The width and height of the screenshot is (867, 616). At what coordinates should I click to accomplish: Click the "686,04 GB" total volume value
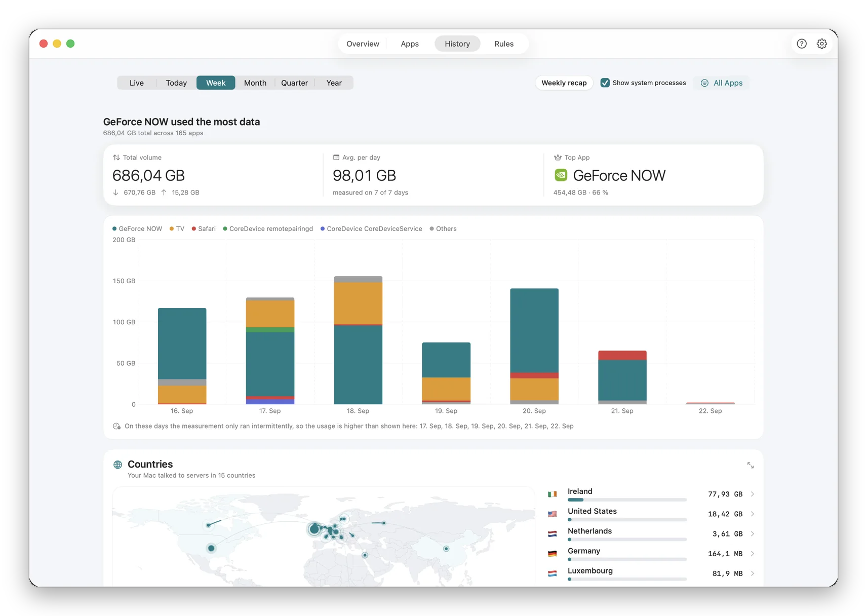click(148, 175)
